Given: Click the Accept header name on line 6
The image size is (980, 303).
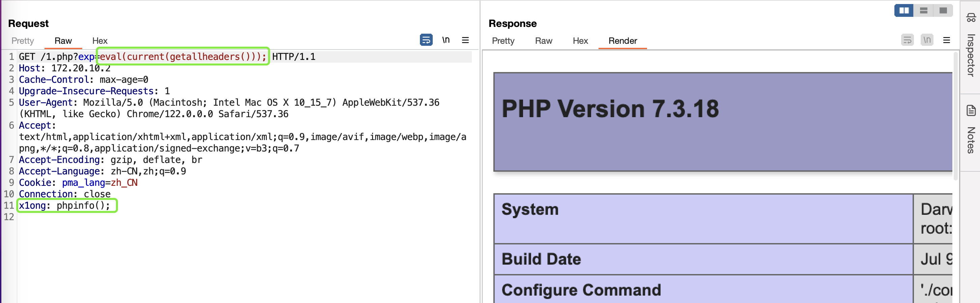Looking at the screenshot, I should (35, 126).
